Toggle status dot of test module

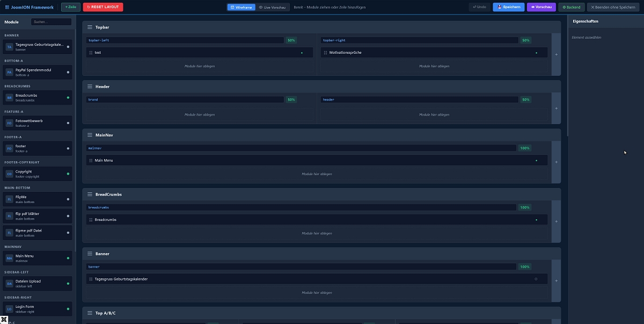tap(302, 53)
